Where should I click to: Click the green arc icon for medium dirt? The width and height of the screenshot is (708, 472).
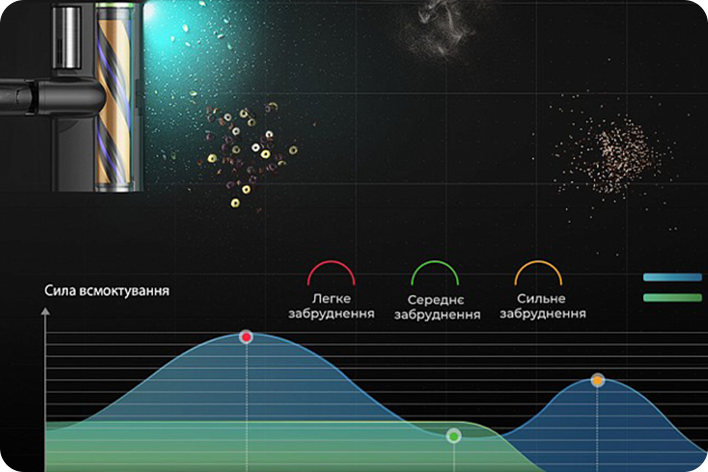[x=435, y=273]
